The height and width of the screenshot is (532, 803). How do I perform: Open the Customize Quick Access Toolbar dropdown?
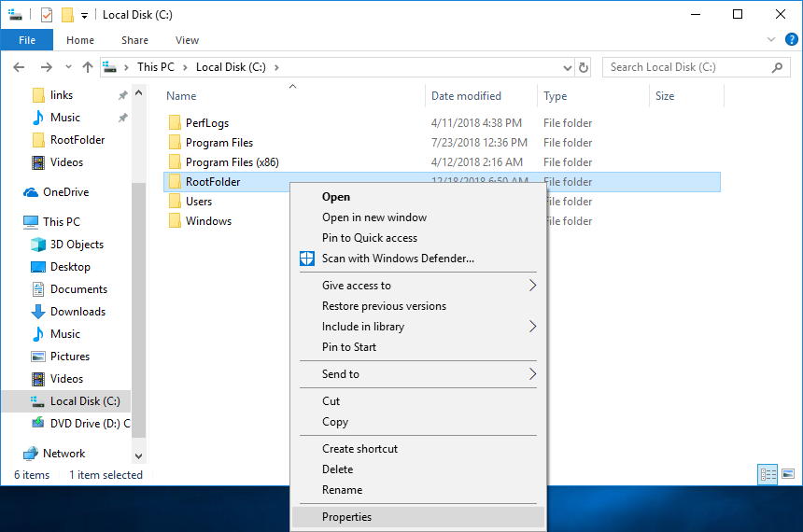(x=84, y=16)
